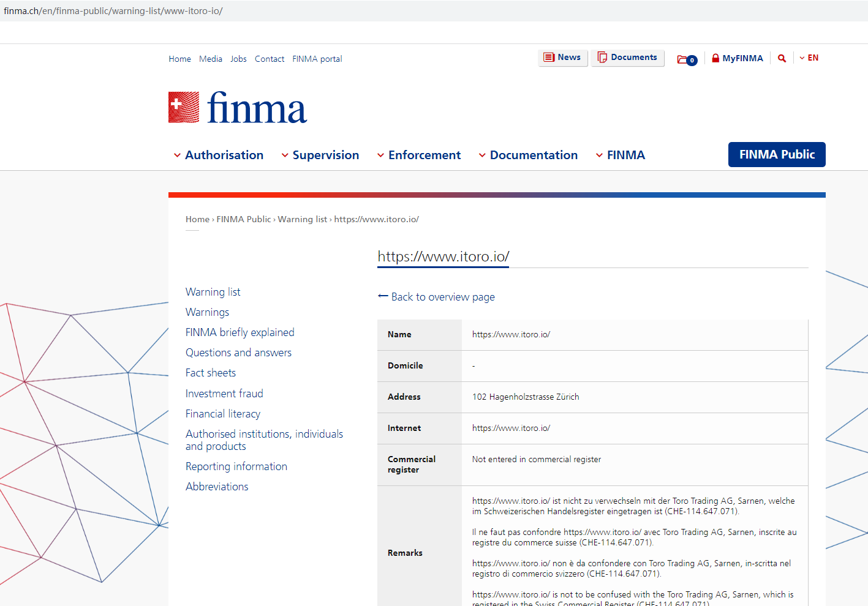Click the finma logo
This screenshot has height=606, width=868.
click(x=238, y=108)
